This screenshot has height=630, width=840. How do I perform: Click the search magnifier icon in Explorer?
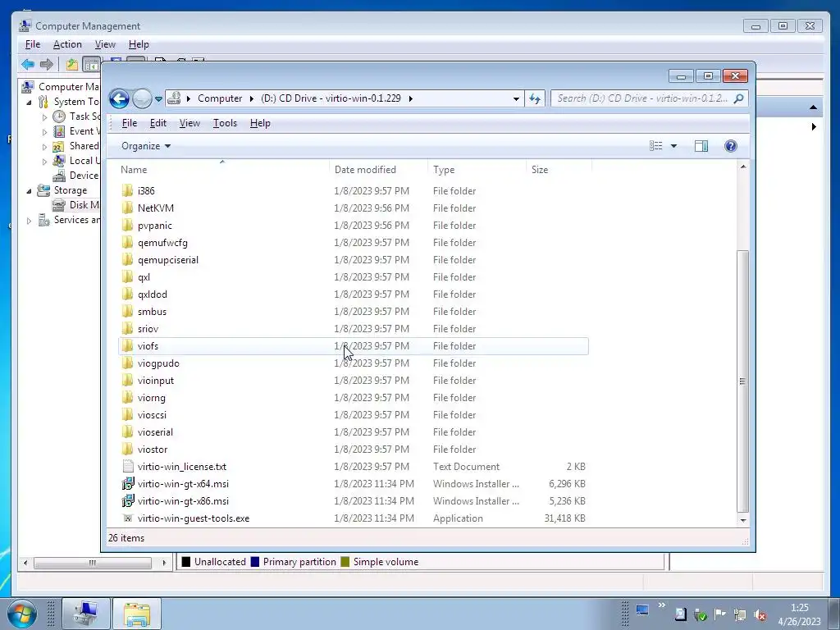[x=739, y=98]
